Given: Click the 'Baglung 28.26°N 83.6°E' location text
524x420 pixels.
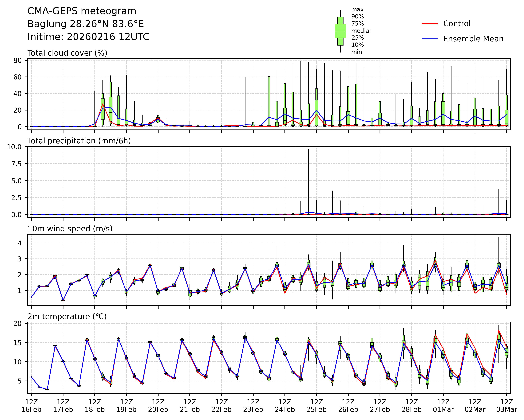Looking at the screenshot, I should [x=86, y=24].
